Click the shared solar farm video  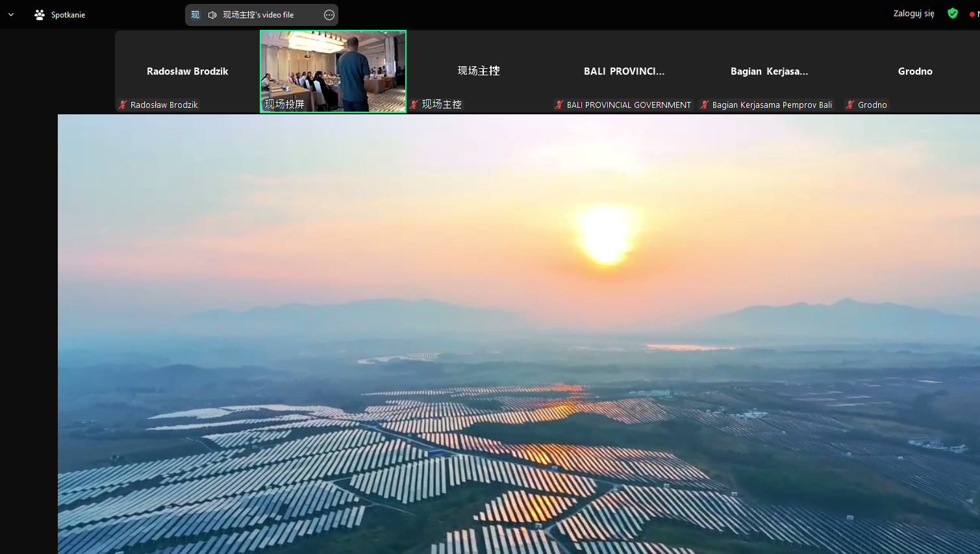click(519, 334)
